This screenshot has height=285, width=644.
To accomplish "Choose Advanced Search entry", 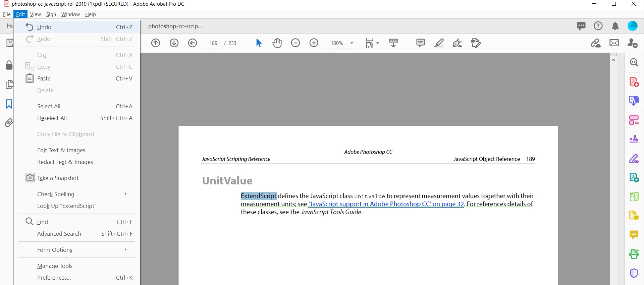I will pos(77,234).
